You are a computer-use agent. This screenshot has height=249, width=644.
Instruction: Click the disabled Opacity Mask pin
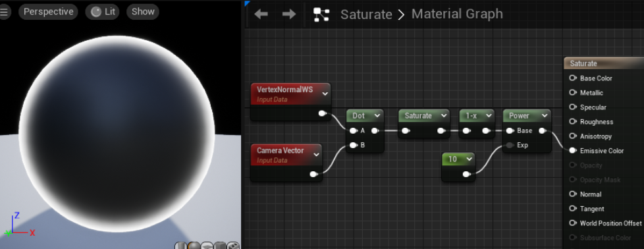pyautogui.click(x=572, y=180)
